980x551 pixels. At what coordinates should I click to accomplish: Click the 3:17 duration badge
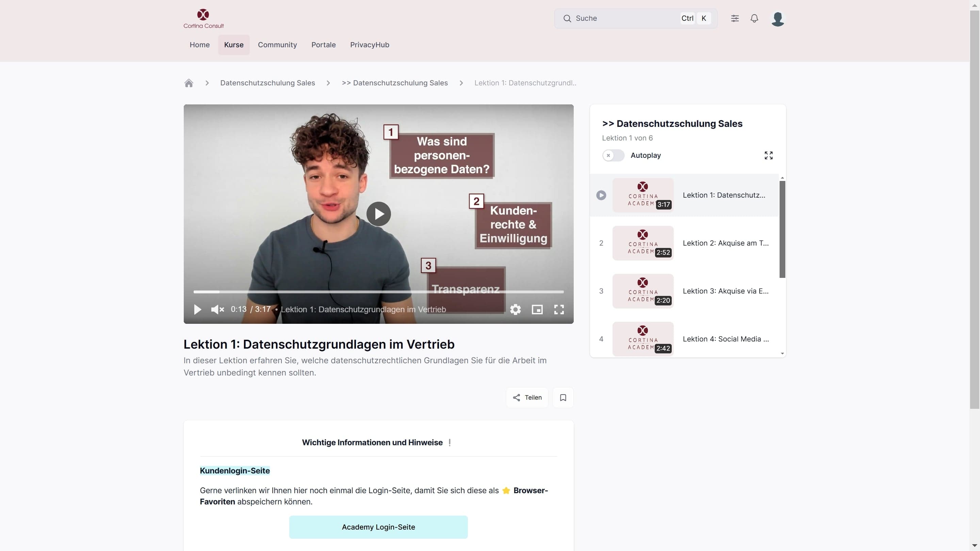click(664, 204)
